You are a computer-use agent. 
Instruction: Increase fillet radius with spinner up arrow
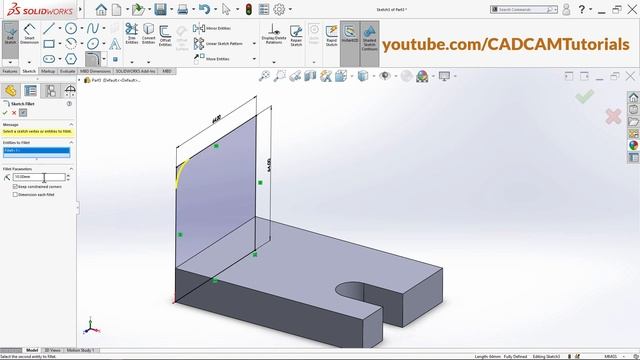68,175
